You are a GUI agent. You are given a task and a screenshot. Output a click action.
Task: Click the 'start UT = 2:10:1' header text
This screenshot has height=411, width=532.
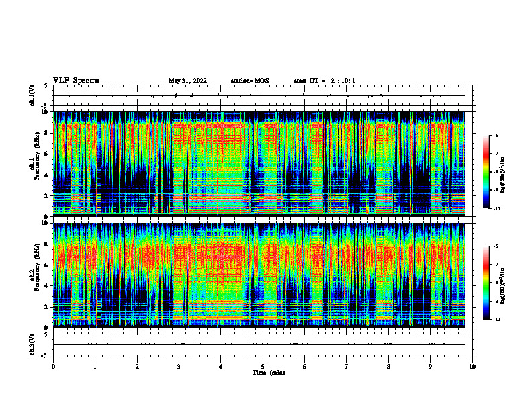(x=324, y=81)
